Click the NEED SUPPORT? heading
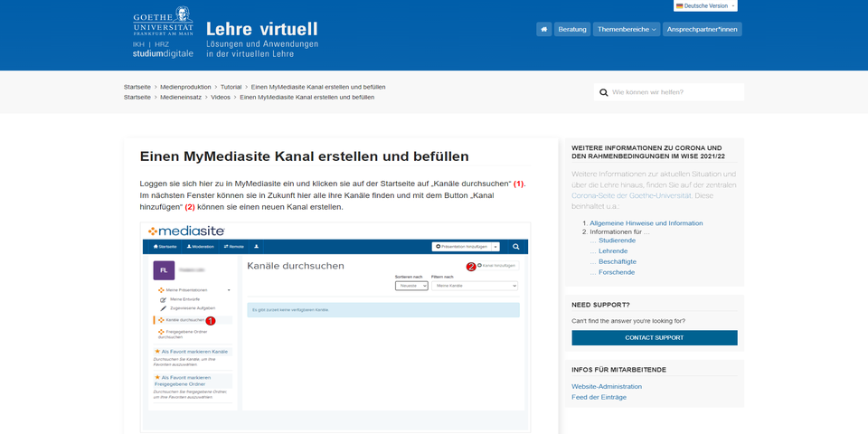Viewport: 868px width, 434px height. (600, 305)
